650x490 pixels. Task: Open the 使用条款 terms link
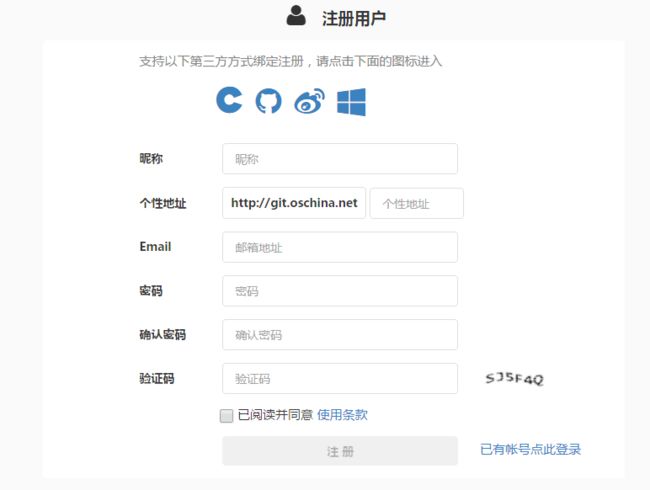click(342, 415)
